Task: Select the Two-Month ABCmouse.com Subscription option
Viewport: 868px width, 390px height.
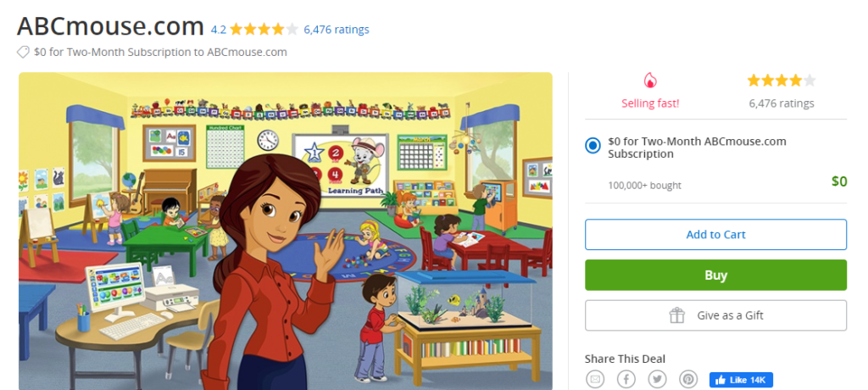Action: 593,147
